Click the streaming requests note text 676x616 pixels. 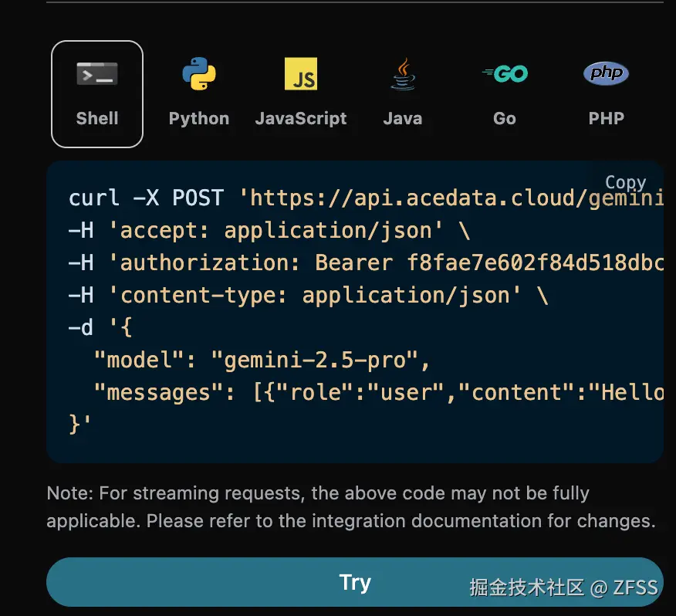coord(351,507)
